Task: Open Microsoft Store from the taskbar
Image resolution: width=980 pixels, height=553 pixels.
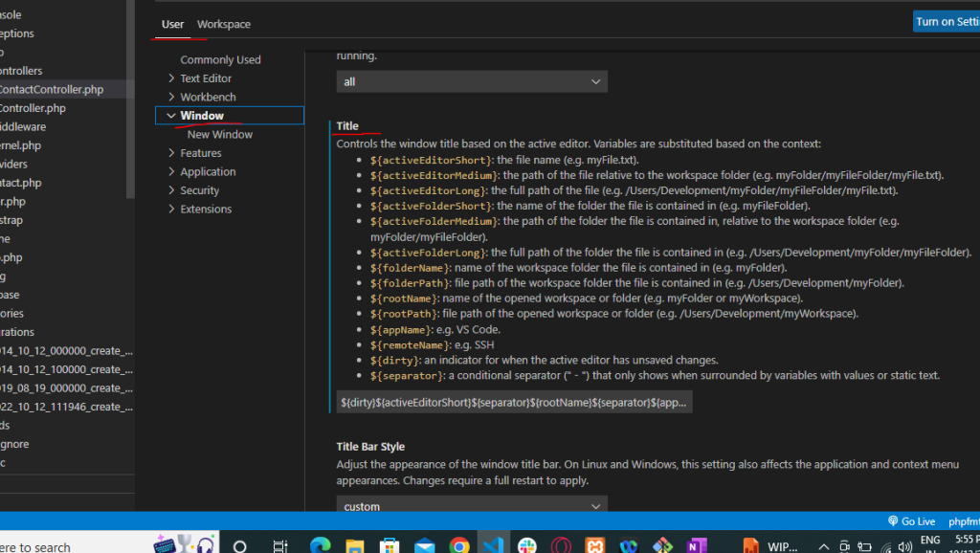Action: coord(389,546)
